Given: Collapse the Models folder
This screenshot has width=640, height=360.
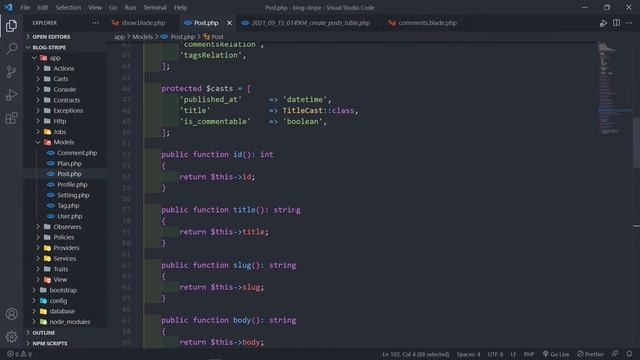Looking at the screenshot, I should click(x=64, y=142).
